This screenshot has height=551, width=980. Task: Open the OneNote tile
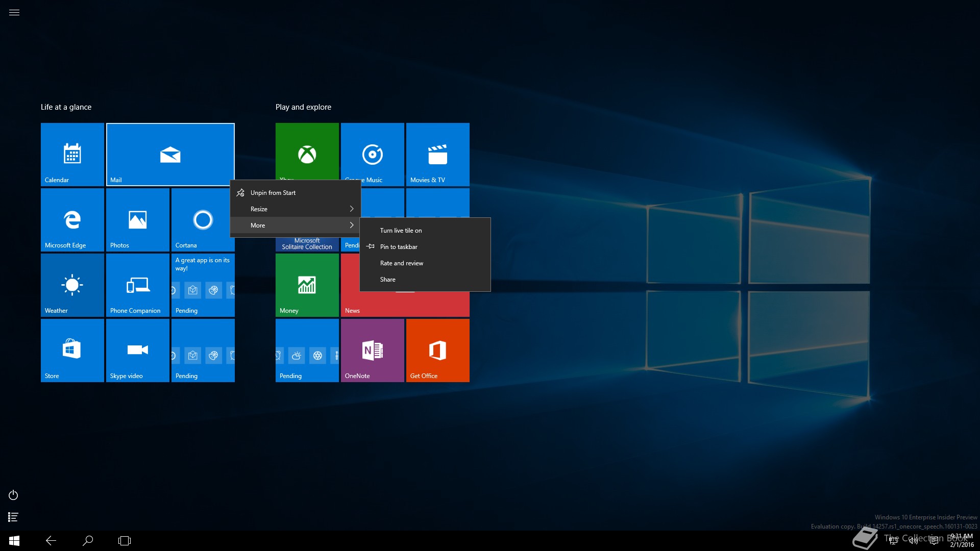coord(373,350)
